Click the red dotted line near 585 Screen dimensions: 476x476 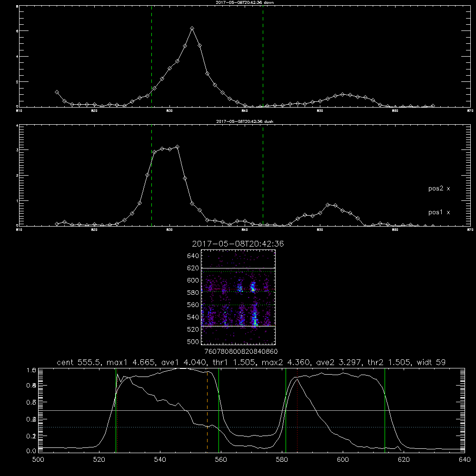pos(297,410)
